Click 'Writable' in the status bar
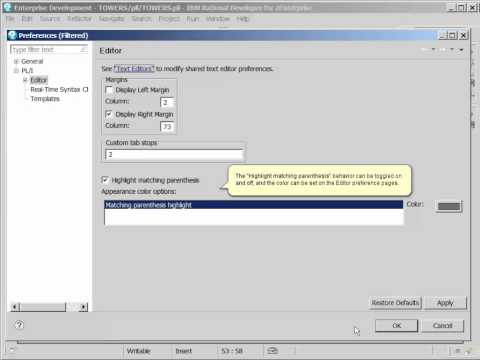Viewport: 480px width, 360px height. 138,351
